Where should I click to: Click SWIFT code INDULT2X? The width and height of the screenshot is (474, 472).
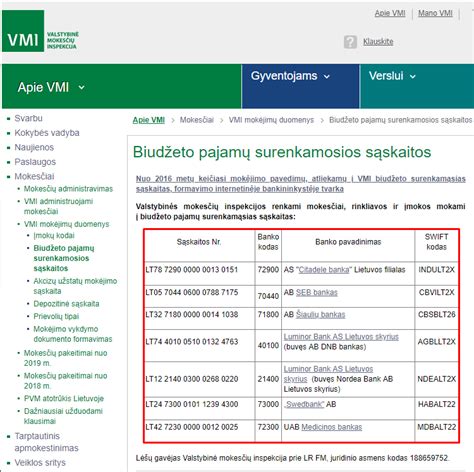click(x=436, y=270)
